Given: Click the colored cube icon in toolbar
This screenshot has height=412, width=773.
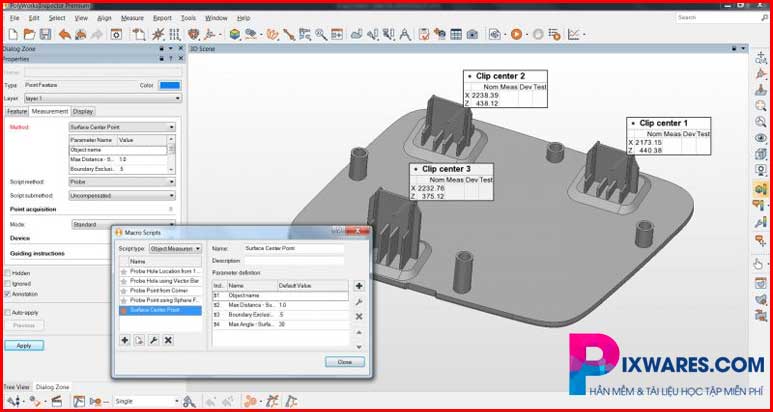Looking at the screenshot, I should coord(235,34).
